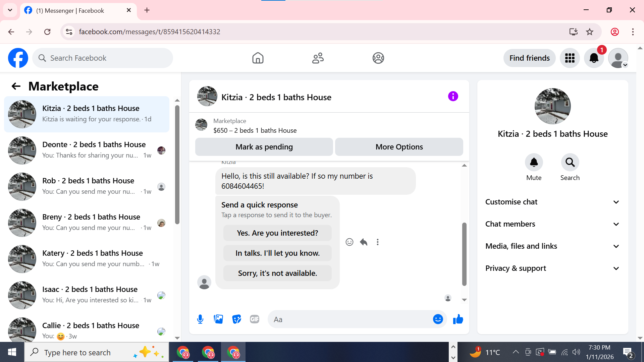Mute the Kitzia conversation
644x362 pixels.
[534, 163]
